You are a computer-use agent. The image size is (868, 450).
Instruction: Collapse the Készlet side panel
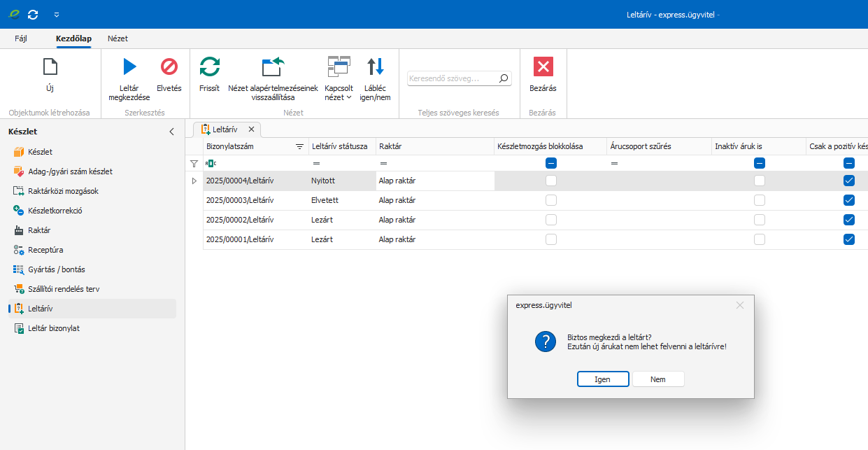[172, 132]
